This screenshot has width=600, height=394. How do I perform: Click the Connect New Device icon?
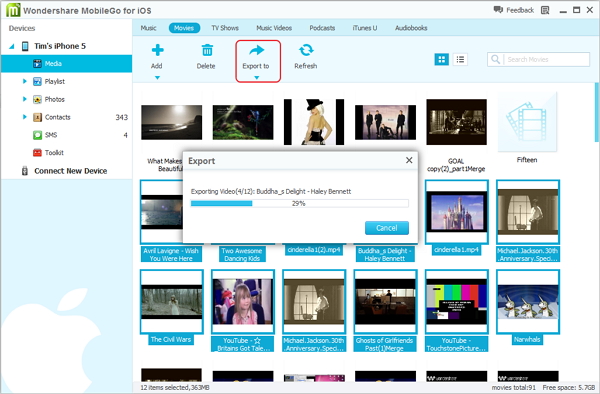point(25,171)
